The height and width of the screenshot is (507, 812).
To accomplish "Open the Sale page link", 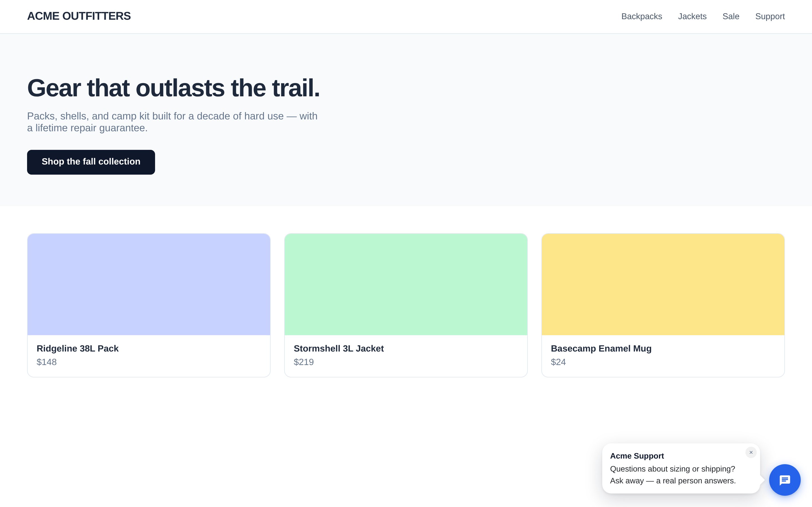I will tap(731, 16).
